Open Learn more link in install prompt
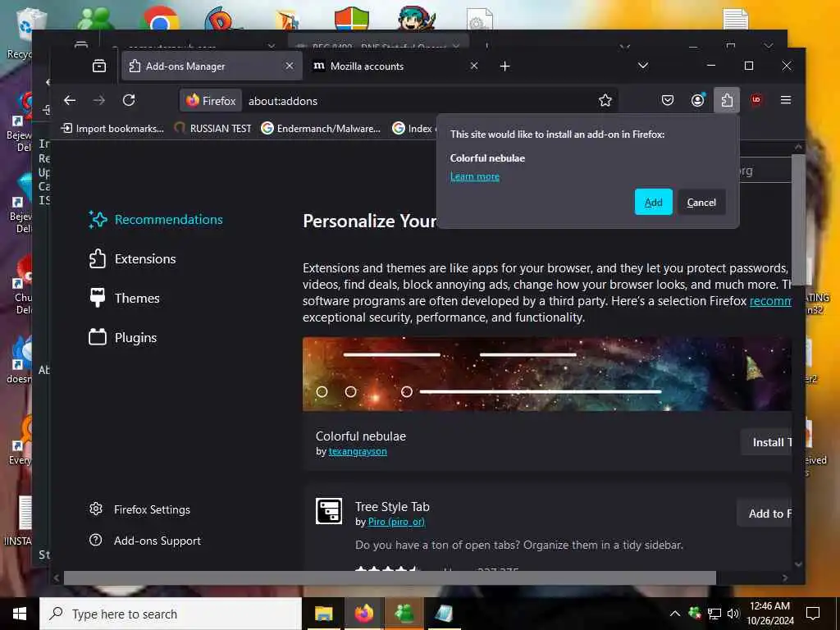 pos(475,176)
